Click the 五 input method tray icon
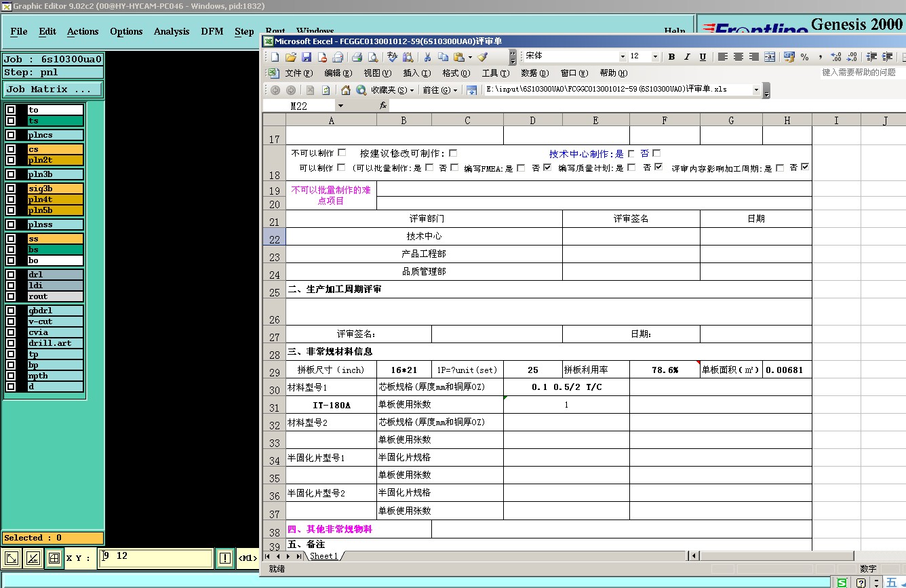This screenshot has height=588, width=906. (892, 583)
